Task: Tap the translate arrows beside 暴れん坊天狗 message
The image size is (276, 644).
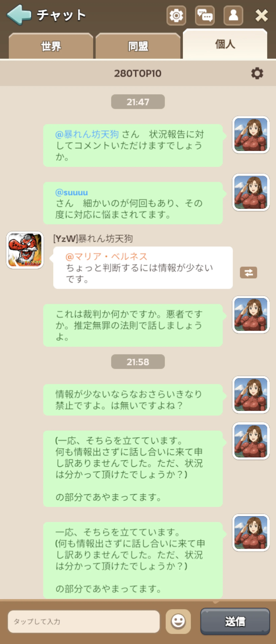Action: (x=248, y=273)
